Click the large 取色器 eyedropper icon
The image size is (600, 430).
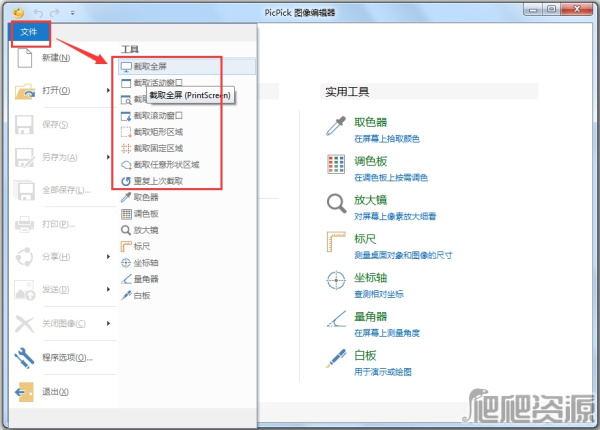336,126
